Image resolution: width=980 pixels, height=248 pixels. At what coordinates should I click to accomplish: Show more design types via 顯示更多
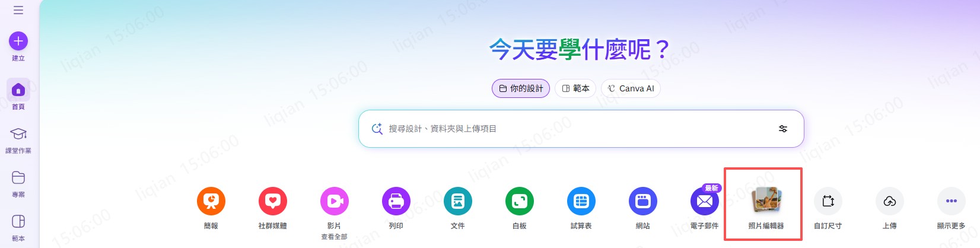(x=952, y=202)
